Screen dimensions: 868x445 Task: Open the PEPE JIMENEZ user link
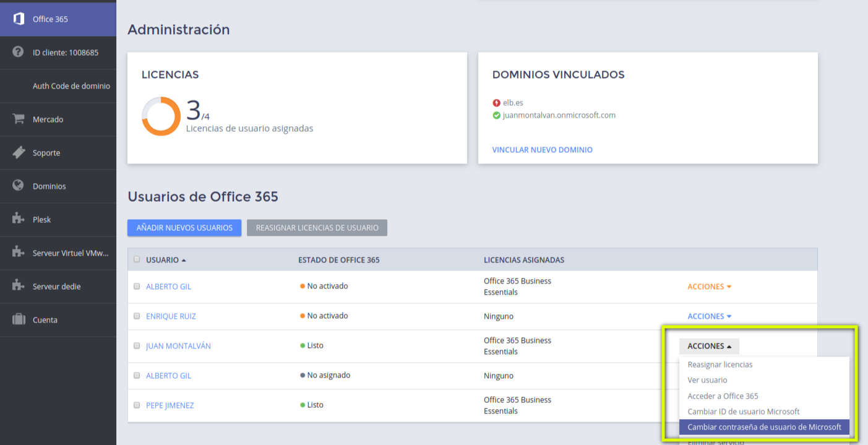coord(170,405)
